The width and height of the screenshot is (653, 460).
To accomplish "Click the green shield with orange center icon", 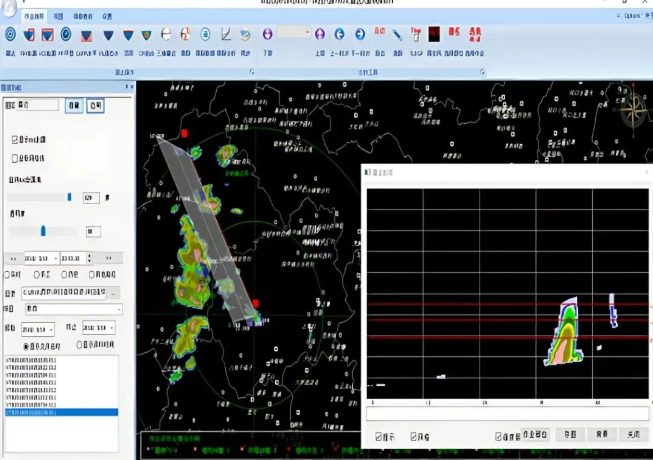I will point(146,35).
